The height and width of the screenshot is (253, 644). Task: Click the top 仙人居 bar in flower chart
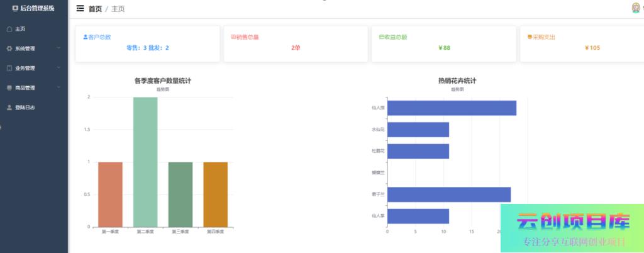pos(452,108)
